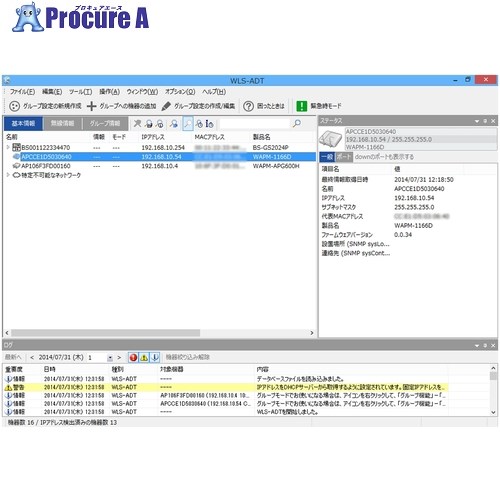Expand the 特定不可能なネットワーク tree node
This screenshot has height=500, width=500.
click(x=8, y=175)
